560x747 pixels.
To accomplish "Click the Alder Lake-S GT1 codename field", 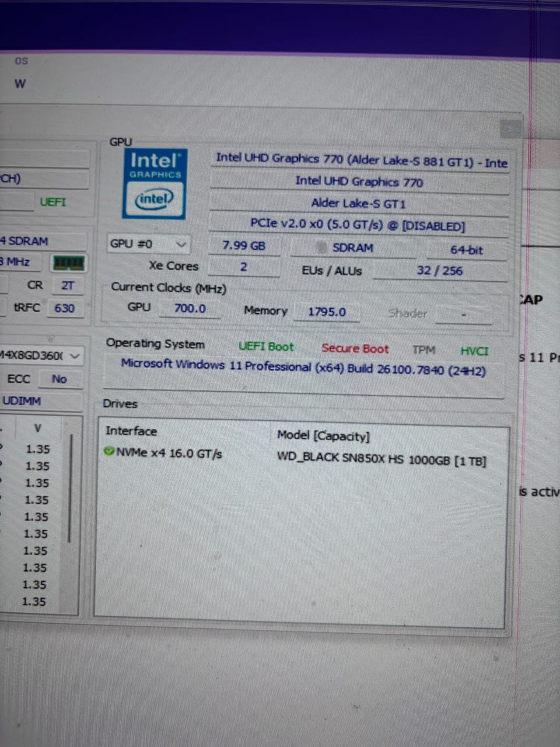I will pos(359,204).
